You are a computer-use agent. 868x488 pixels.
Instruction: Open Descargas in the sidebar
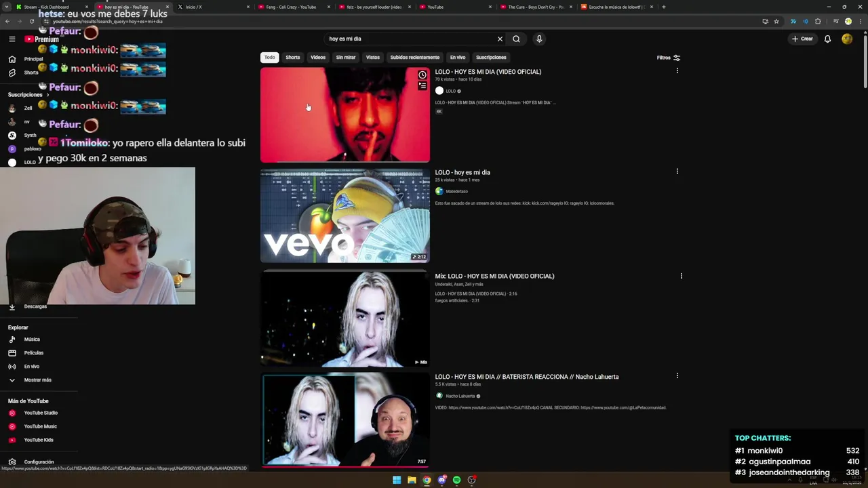(x=35, y=306)
